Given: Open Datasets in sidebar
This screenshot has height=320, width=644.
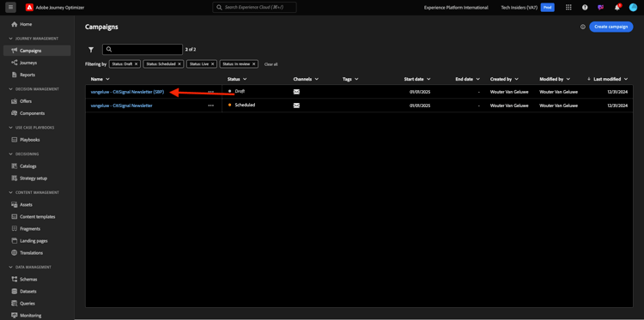Looking at the screenshot, I should [x=37, y=292].
